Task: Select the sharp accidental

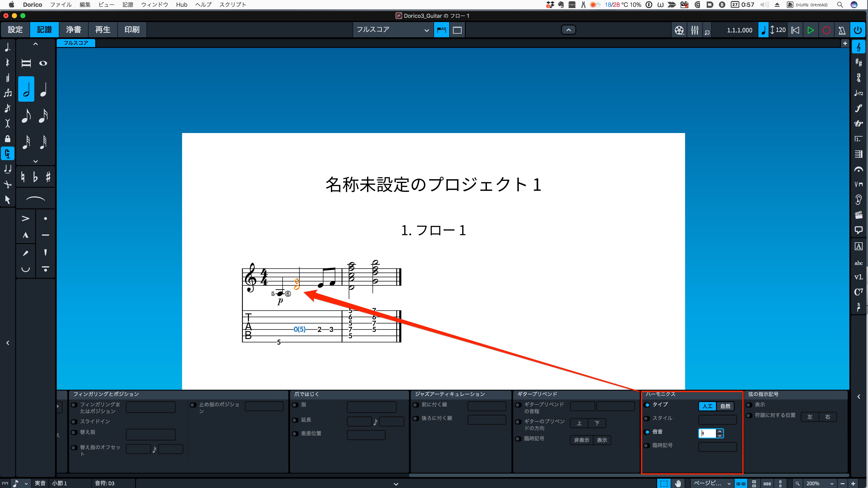Action: coord(48,177)
